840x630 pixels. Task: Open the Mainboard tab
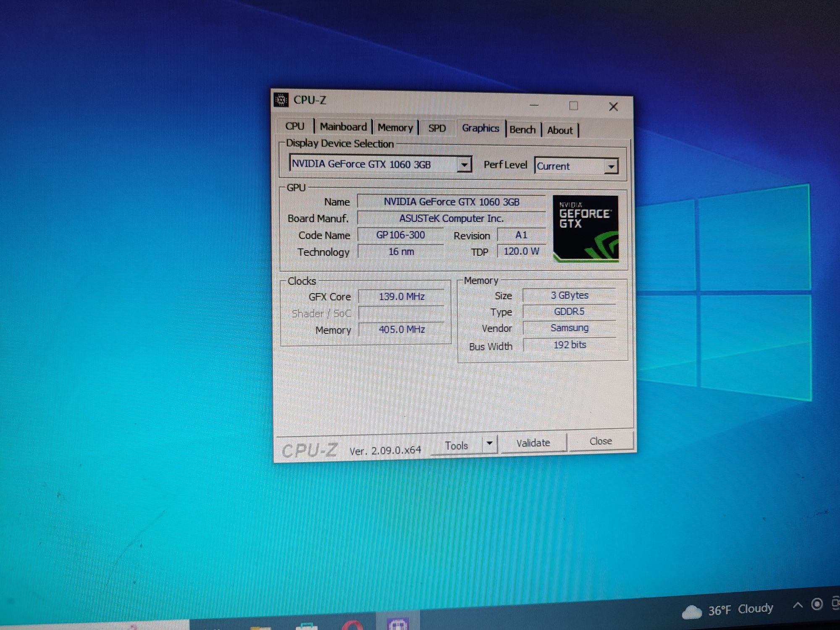pos(343,127)
